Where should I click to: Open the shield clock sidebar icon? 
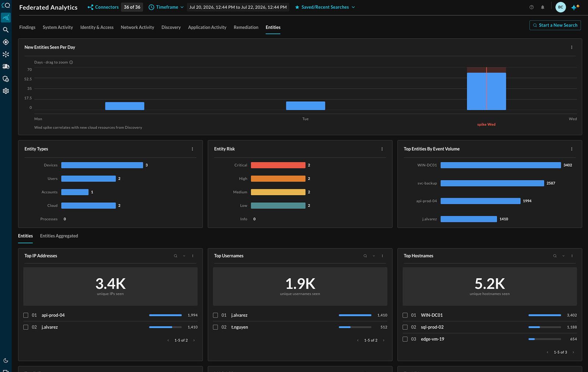coord(6,79)
